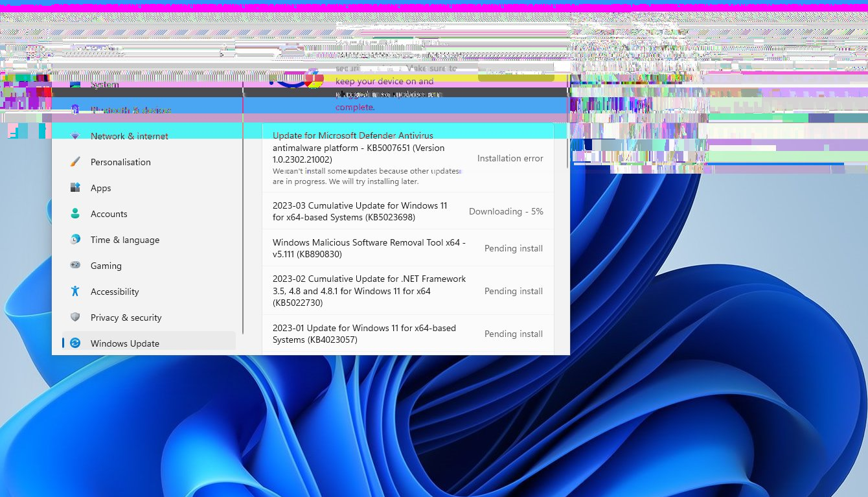Click the Personalisation paintbrush icon

[x=75, y=162]
